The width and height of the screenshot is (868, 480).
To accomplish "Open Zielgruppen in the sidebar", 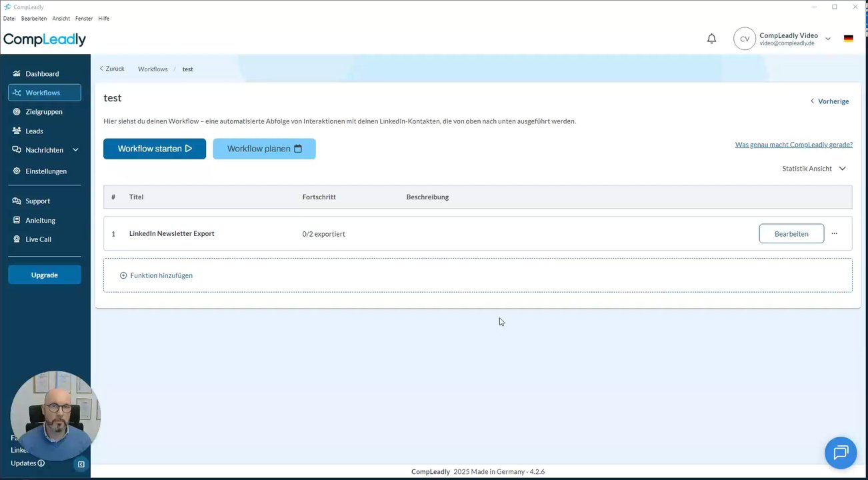I will [45, 111].
